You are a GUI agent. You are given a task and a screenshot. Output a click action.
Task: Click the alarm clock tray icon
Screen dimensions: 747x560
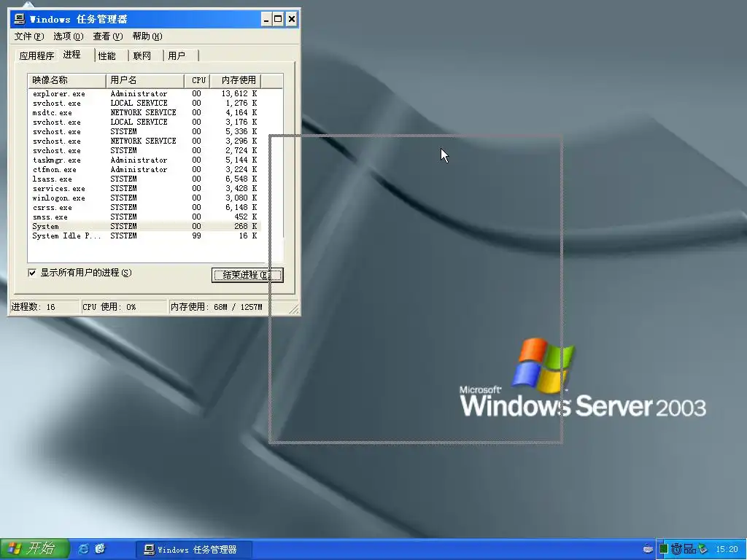(676, 549)
